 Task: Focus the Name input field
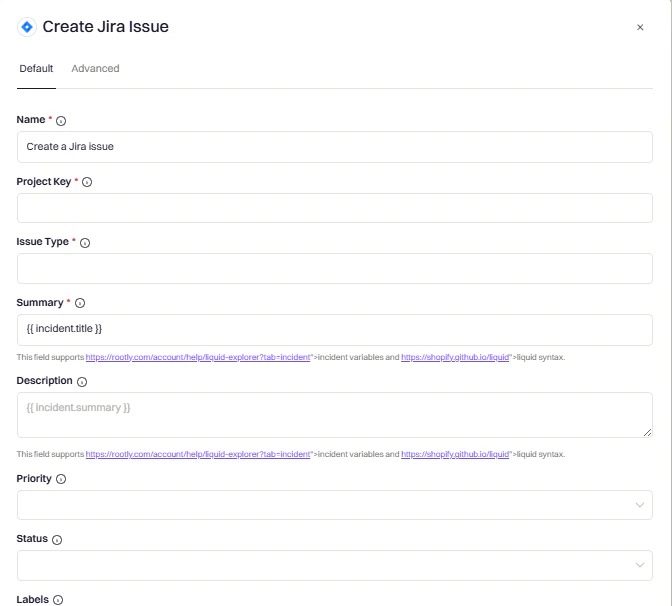(x=335, y=147)
